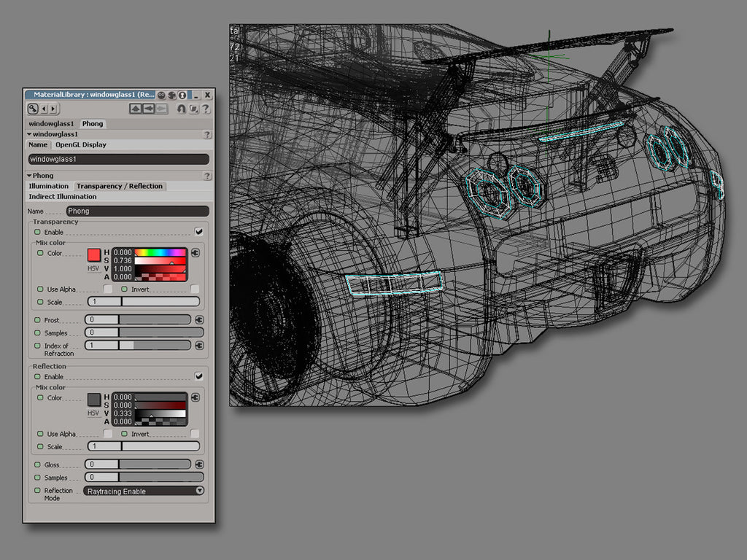
Task: Click the green animation divot beside Frost
Action: (x=36, y=319)
